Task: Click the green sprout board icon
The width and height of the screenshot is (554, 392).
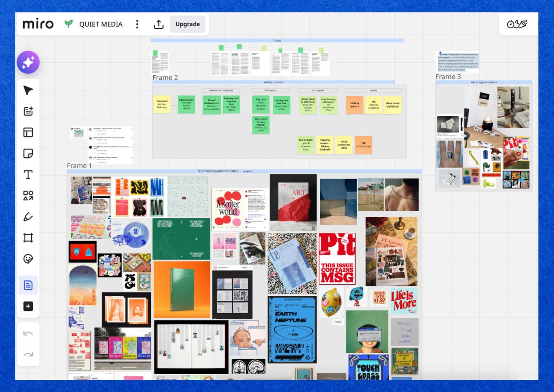Action: click(x=69, y=24)
